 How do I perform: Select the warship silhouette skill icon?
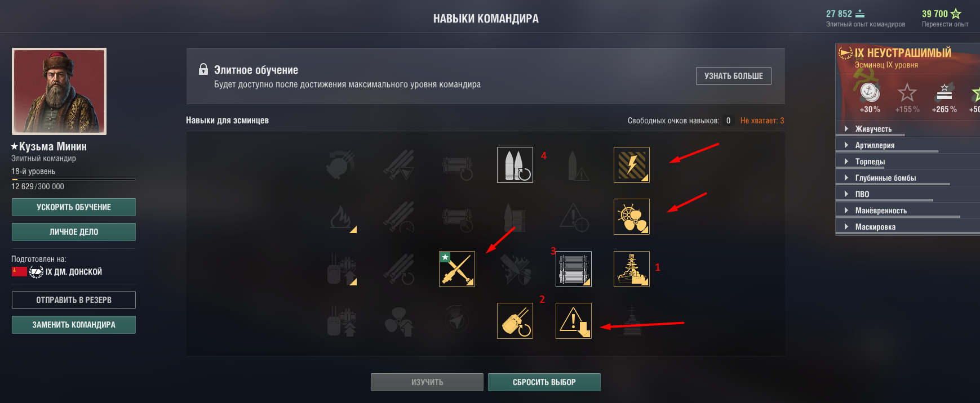click(632, 269)
